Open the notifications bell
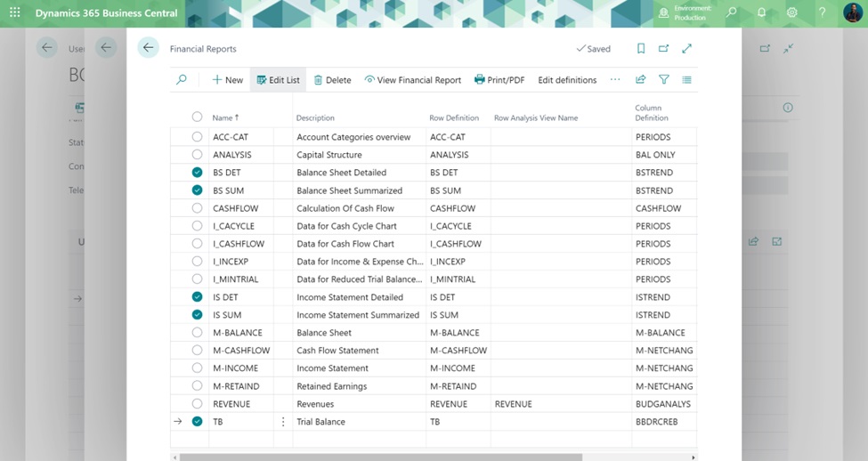This screenshot has height=461, width=868. point(762,12)
